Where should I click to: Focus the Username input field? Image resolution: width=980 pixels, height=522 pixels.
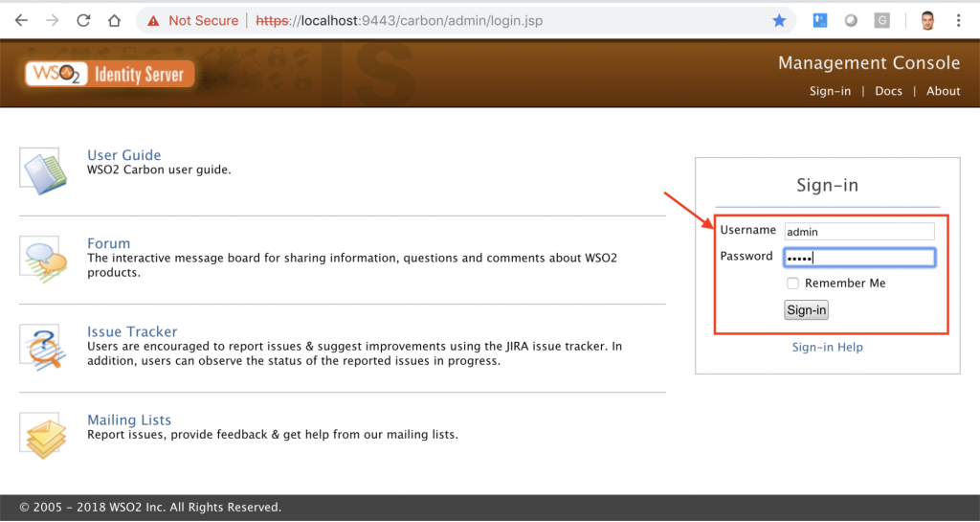[x=858, y=231]
